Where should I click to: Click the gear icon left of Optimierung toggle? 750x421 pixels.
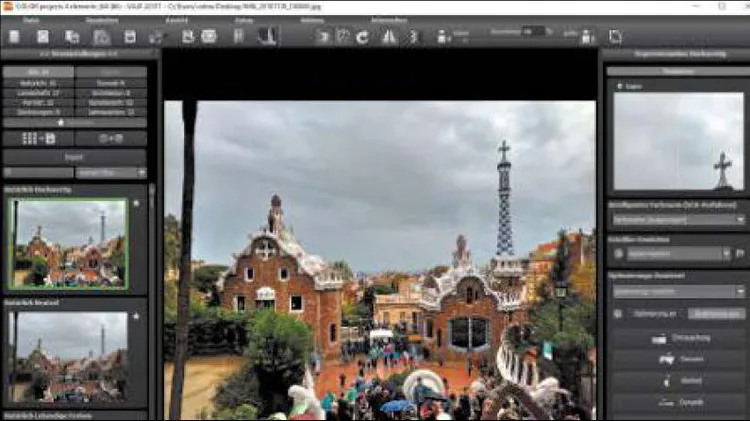tap(618, 314)
